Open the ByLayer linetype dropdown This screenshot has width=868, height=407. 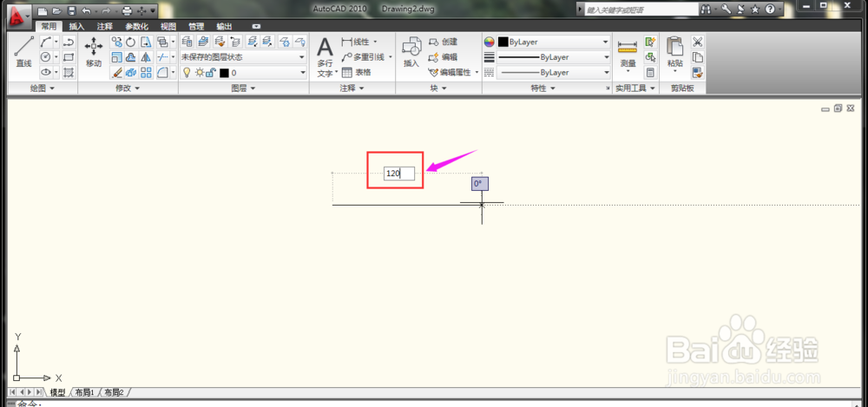pyautogui.click(x=553, y=73)
